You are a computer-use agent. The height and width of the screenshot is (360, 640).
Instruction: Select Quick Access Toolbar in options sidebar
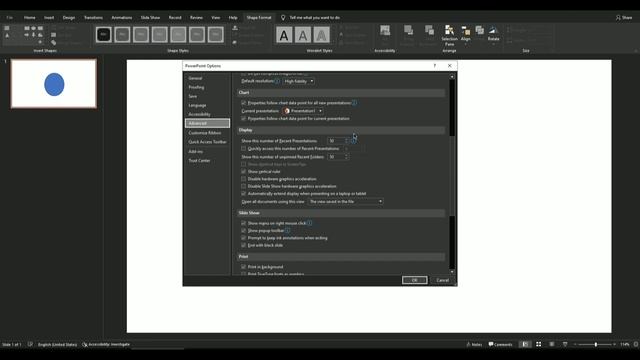[x=207, y=142]
